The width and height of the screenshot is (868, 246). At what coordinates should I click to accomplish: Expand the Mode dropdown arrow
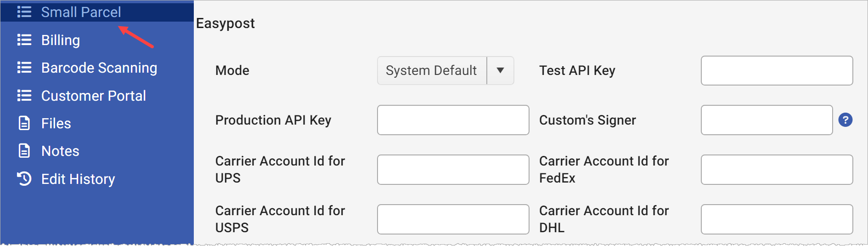500,70
